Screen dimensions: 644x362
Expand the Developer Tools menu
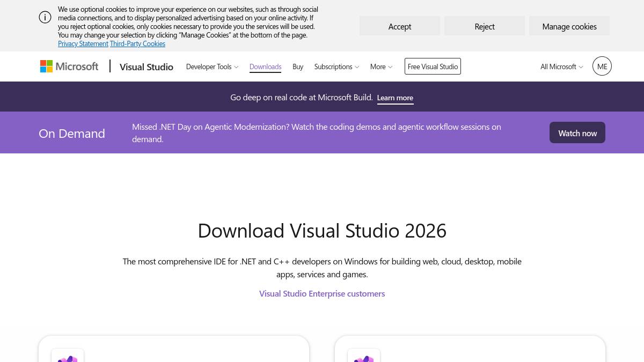click(x=212, y=67)
